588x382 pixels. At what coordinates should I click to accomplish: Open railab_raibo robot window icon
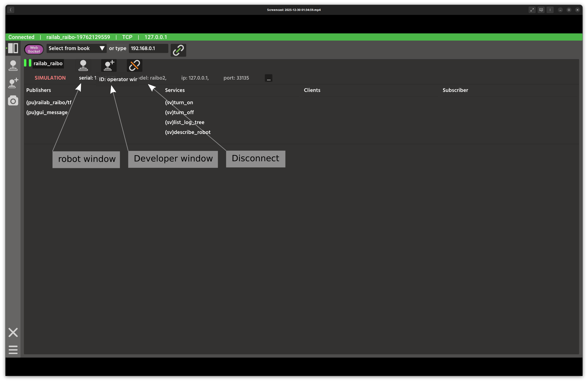pos(83,65)
